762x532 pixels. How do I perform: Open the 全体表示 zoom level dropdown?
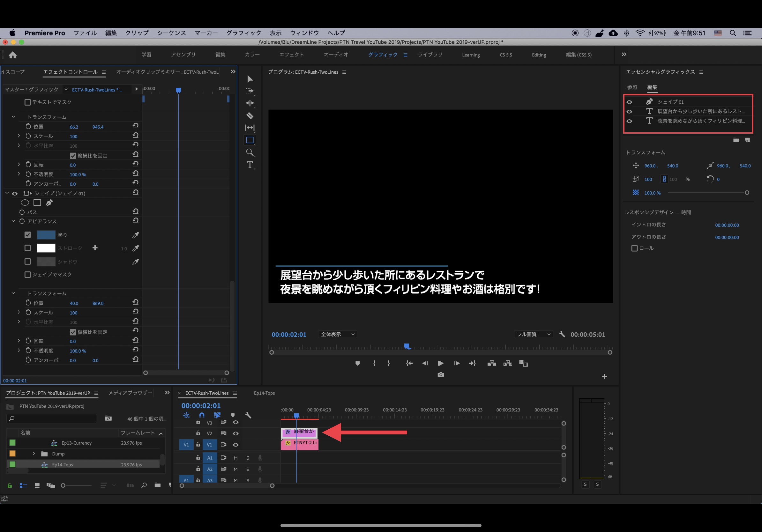coord(338,334)
